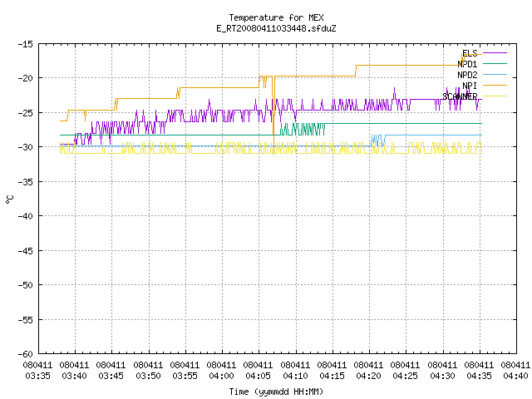532x399 pixels.
Task: Click the 04:35 time tick label
Action: [x=479, y=376]
